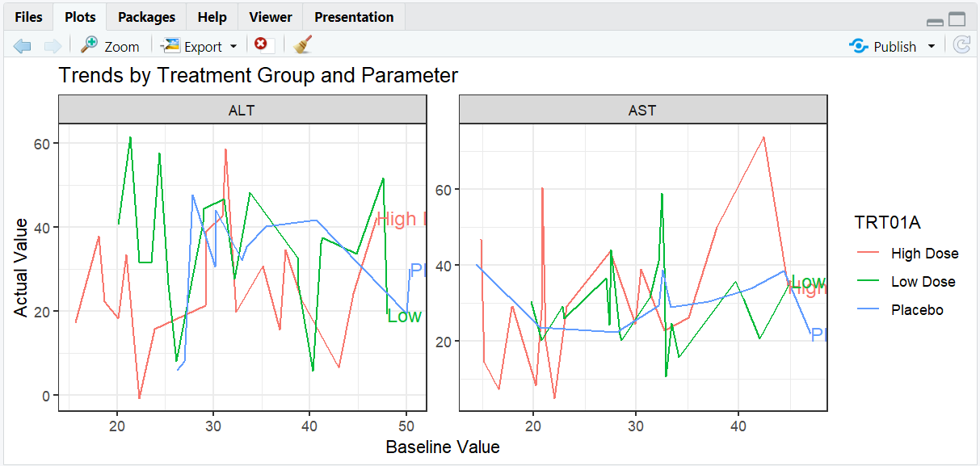Viewport: 980px width, 466px height.
Task: Click the red 'High' label in ALT panel
Action: (401, 218)
